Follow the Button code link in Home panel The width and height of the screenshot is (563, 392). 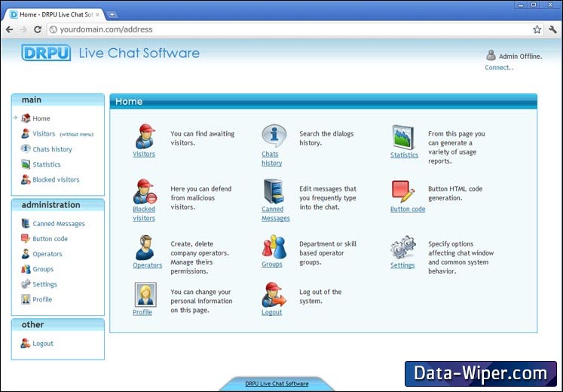[408, 209]
